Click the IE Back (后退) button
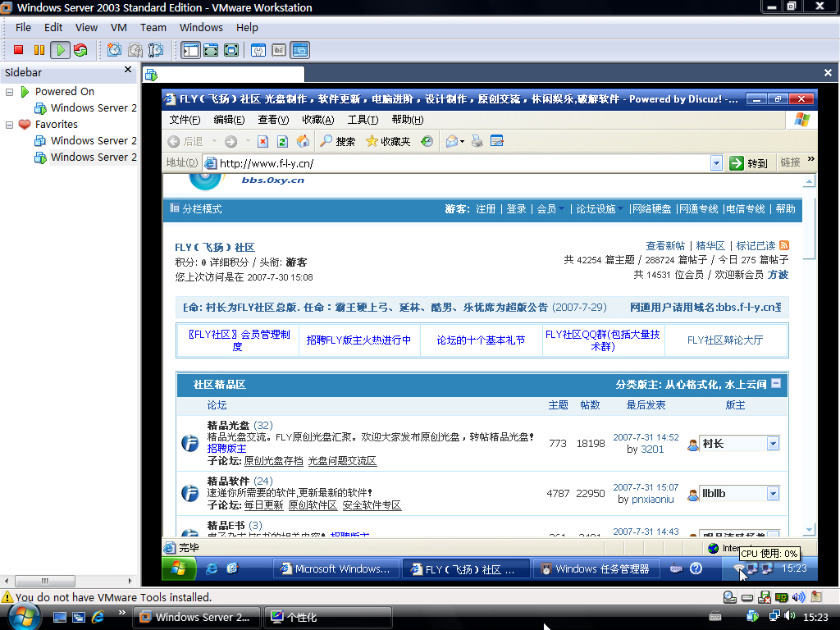 click(x=185, y=141)
